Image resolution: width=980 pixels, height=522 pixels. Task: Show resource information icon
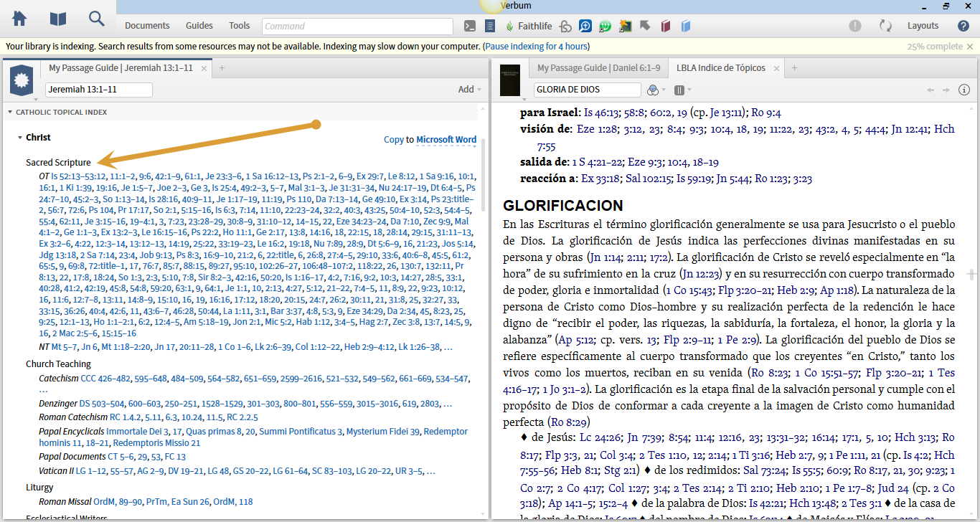point(964,90)
